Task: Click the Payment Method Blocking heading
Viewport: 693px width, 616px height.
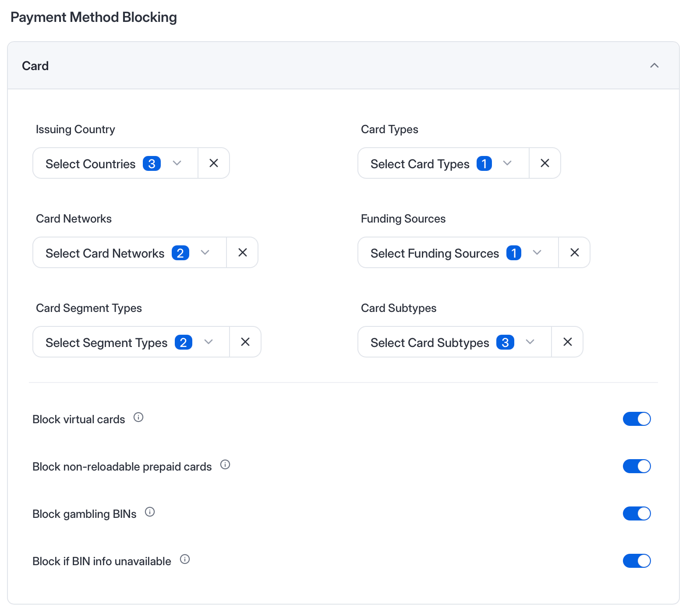Action: point(94,18)
